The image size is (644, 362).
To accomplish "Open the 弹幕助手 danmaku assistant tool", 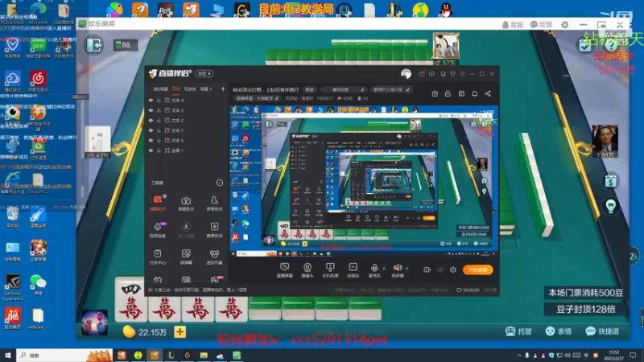I will [x=158, y=204].
